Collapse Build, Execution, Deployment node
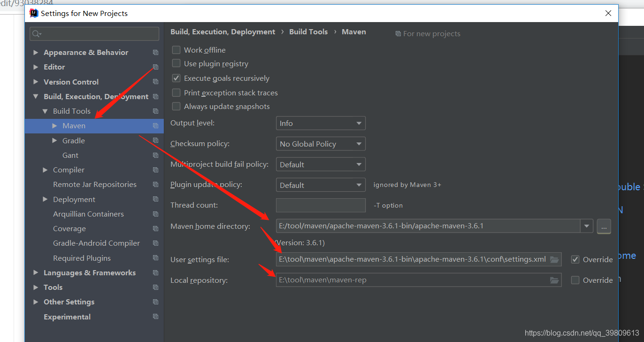Viewport: 644px width, 342px height. pyautogui.click(x=36, y=96)
